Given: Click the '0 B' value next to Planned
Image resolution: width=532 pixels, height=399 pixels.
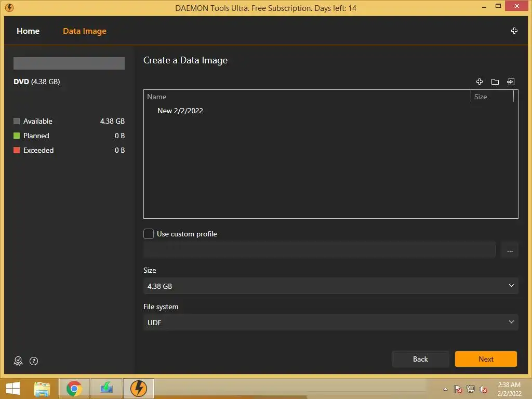Looking at the screenshot, I should 120,136.
